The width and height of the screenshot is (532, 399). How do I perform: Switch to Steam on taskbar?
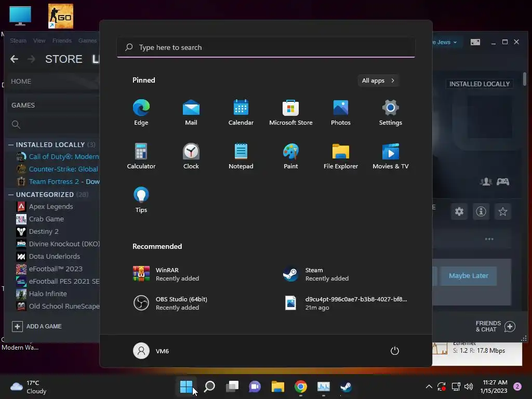tap(346, 387)
